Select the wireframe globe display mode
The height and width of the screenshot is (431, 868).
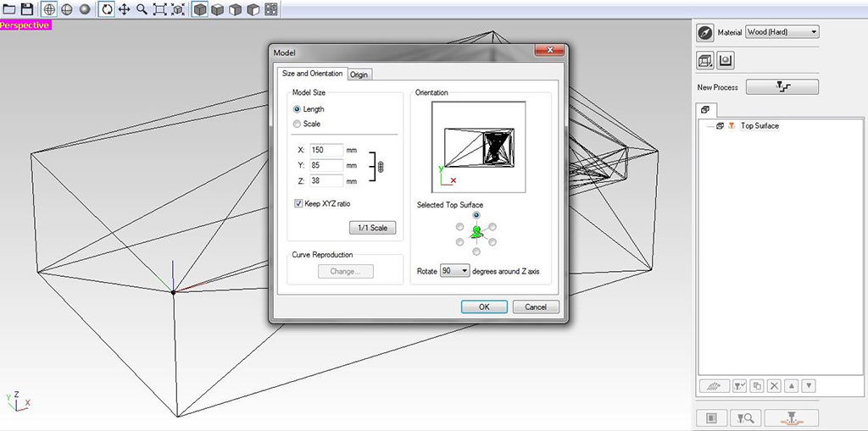pyautogui.click(x=49, y=9)
